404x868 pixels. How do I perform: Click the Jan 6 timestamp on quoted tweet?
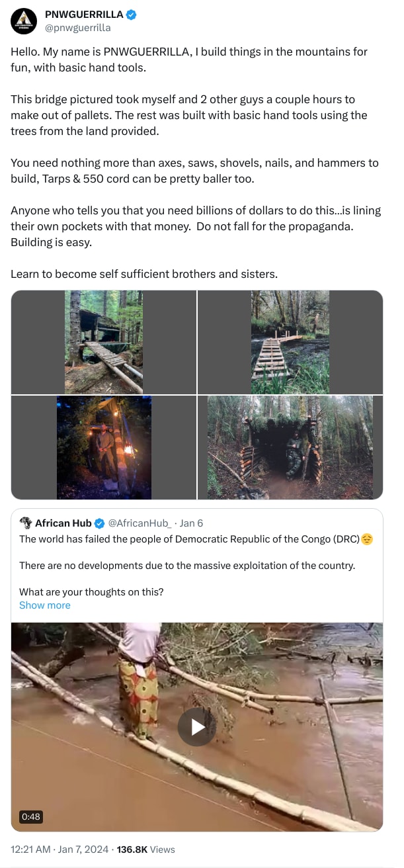click(191, 523)
